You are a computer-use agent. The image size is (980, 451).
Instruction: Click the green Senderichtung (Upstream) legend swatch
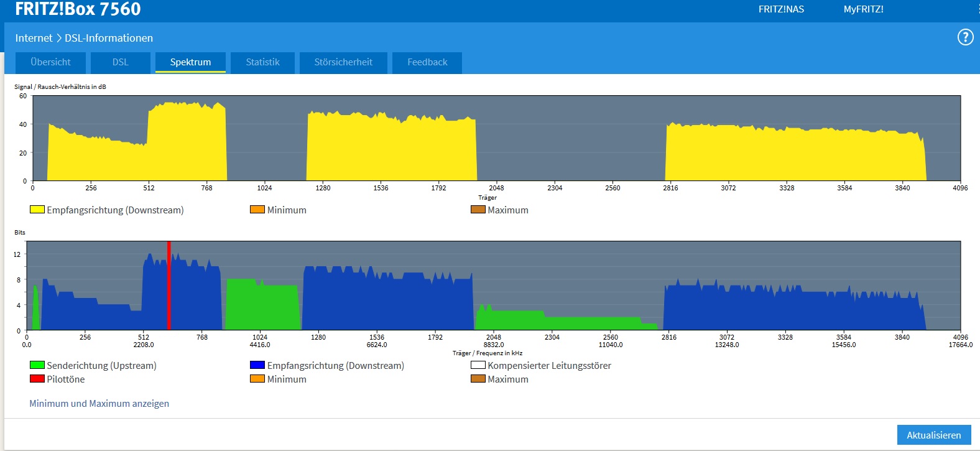click(37, 365)
